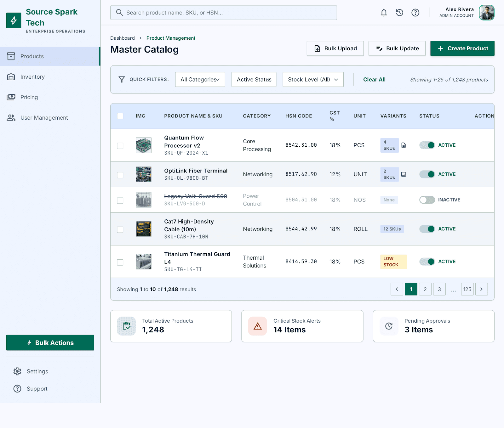
Task: Click the Support question icon
Action: pos(17,389)
